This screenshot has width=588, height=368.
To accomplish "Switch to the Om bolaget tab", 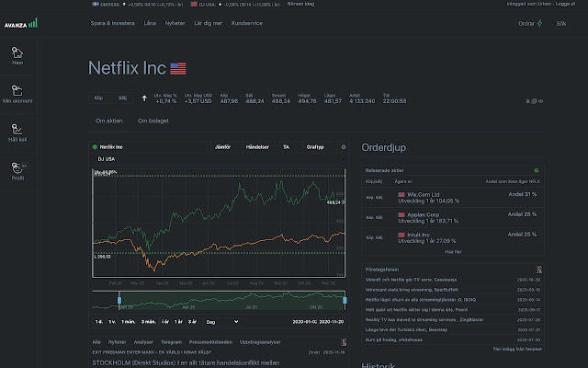I will pos(153,121).
